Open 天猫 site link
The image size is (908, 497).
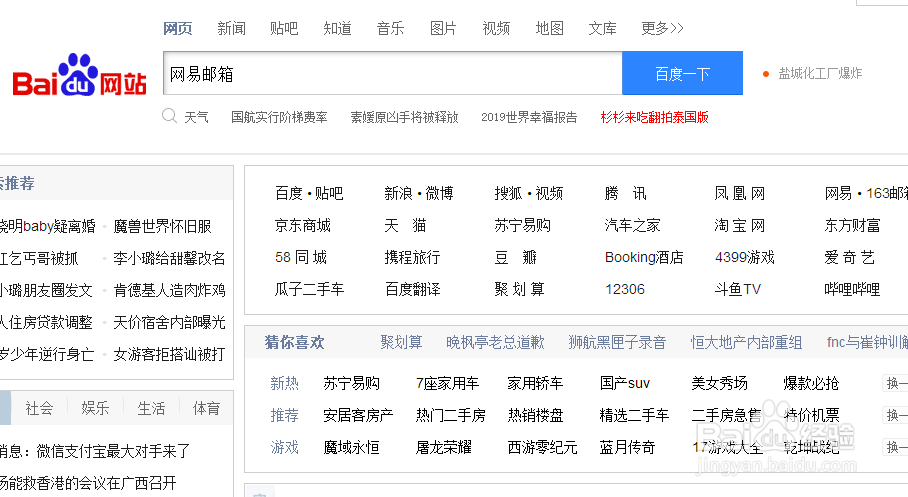[405, 225]
